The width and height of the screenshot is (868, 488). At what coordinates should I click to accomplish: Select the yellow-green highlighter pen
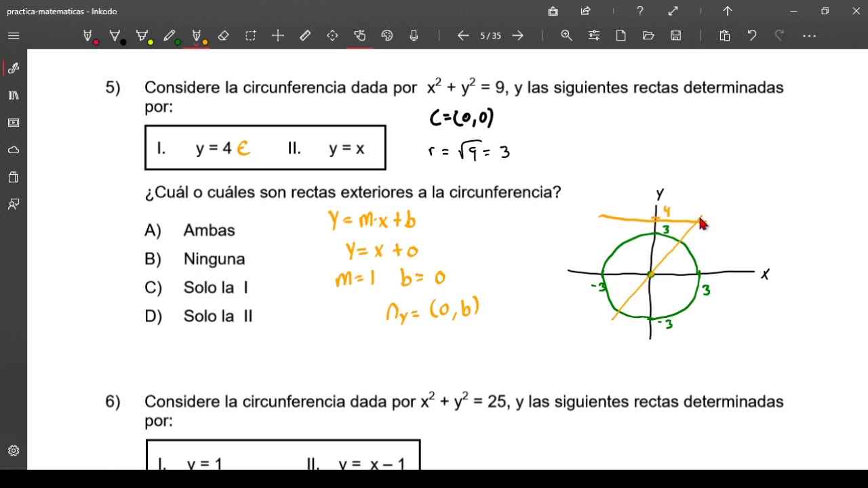[x=144, y=36]
